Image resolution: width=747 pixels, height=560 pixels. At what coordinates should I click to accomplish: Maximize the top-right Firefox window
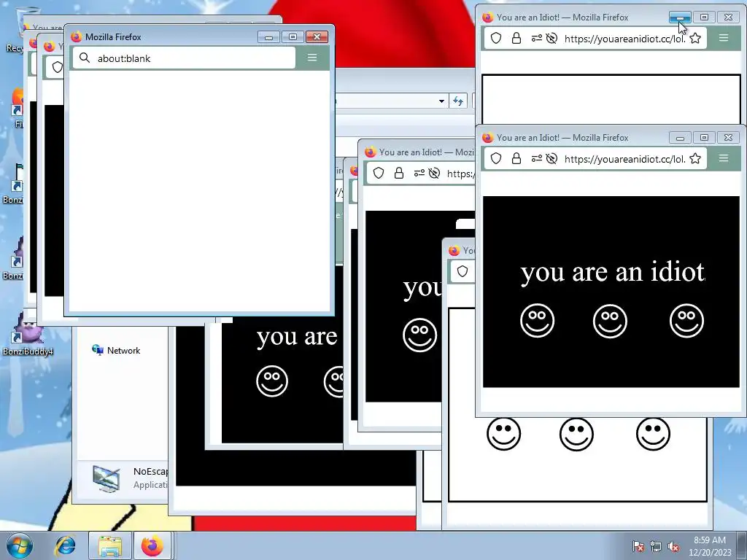704,17
